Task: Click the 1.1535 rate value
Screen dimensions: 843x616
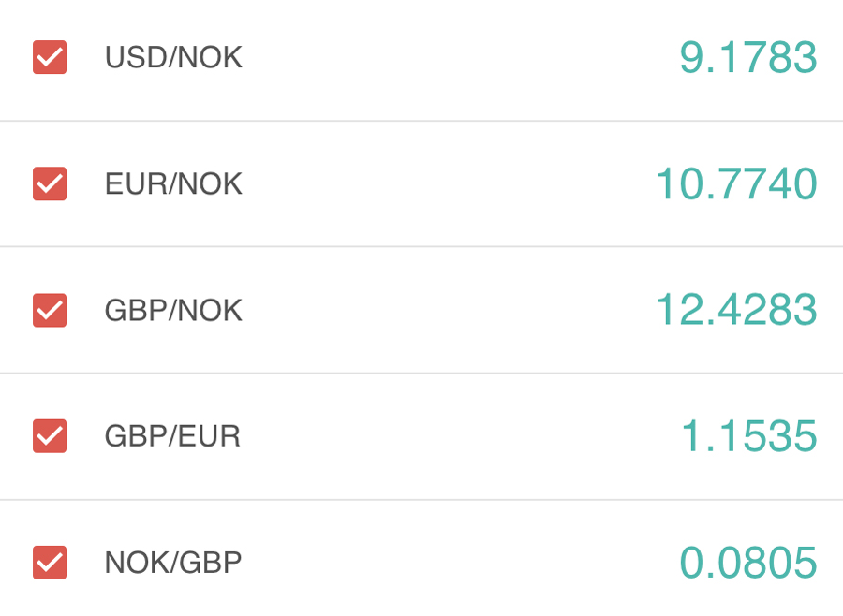Action: coord(749,436)
